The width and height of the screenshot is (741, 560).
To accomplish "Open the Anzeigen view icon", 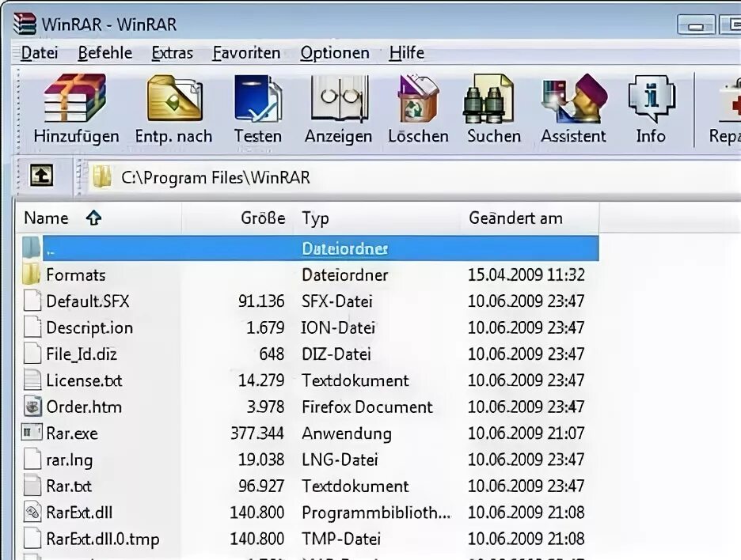I will pos(339,98).
